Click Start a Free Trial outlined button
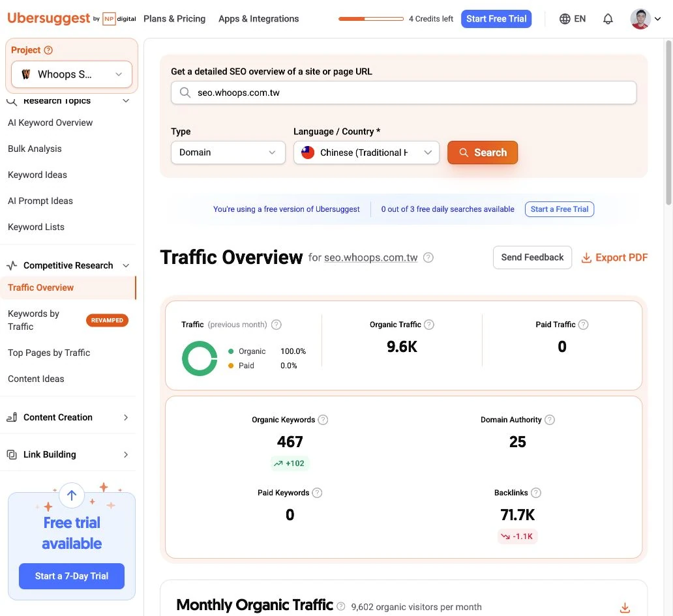This screenshot has width=673, height=616. [560, 209]
